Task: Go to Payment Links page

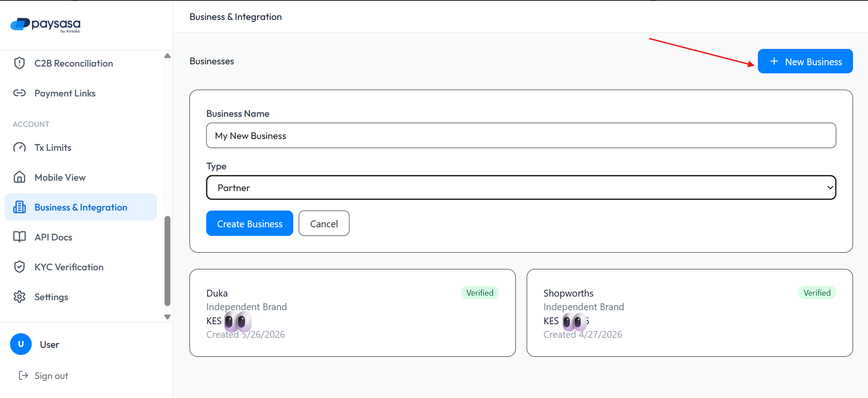Action: click(x=81, y=93)
